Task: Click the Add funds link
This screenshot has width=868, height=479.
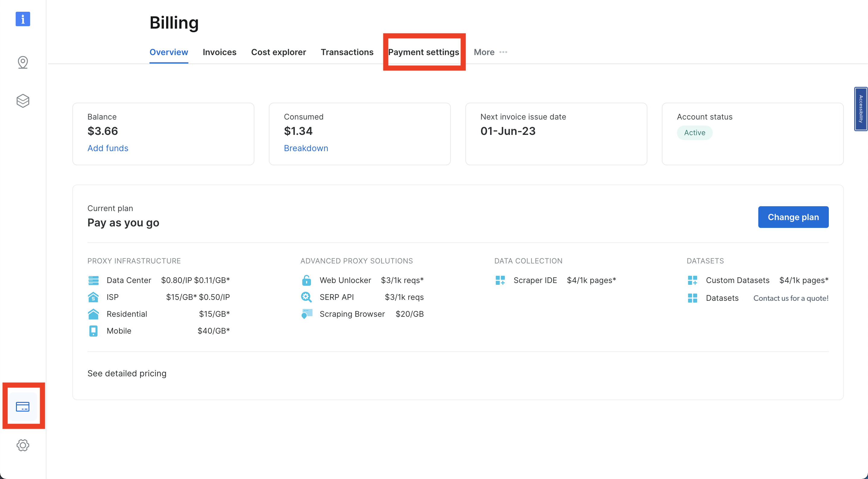Action: 108,148
